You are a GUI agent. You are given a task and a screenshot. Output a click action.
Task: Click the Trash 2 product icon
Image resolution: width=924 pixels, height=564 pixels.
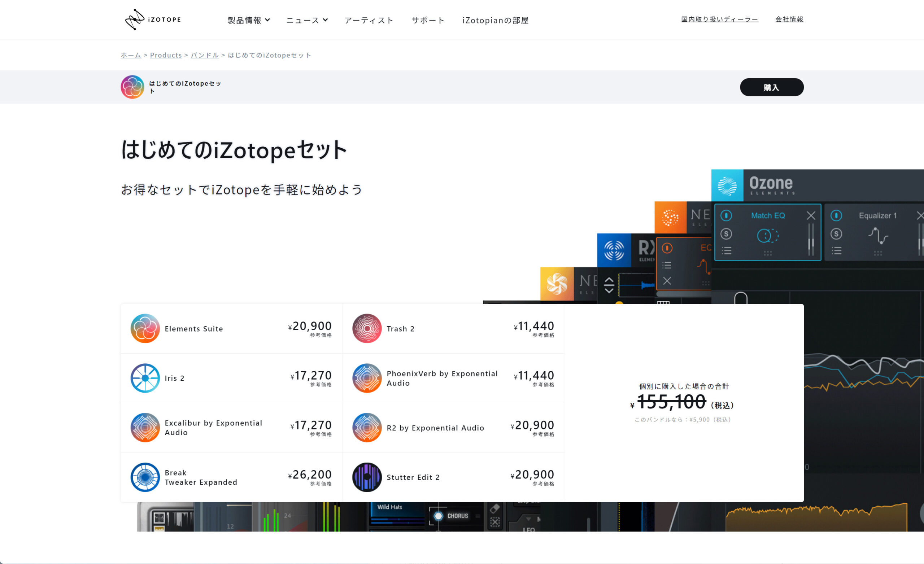click(367, 328)
